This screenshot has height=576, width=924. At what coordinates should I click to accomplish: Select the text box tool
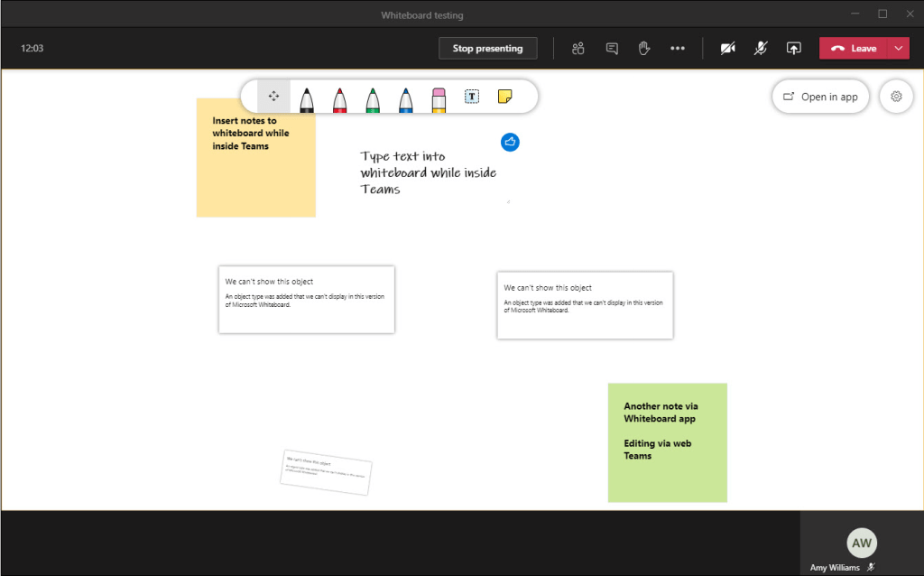click(472, 97)
